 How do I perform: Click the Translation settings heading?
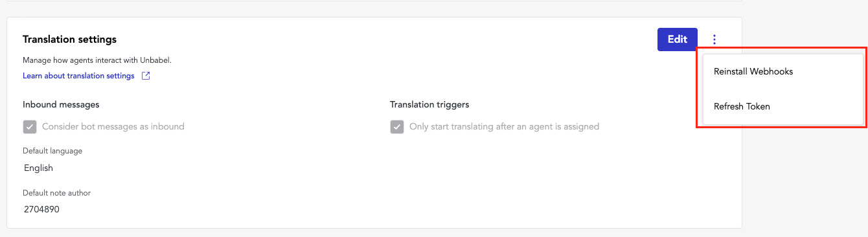pos(69,39)
